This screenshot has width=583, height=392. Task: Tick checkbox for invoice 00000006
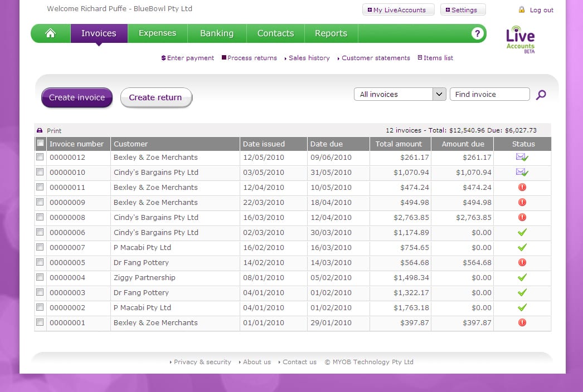(x=40, y=232)
